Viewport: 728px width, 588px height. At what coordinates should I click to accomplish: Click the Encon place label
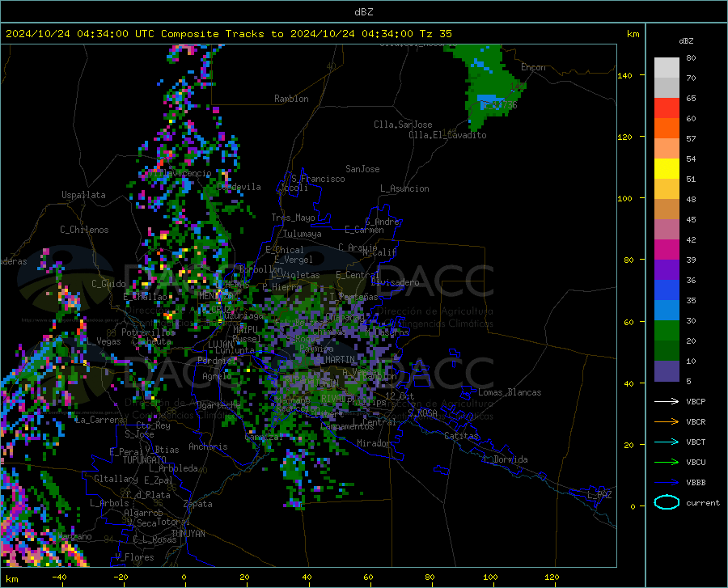[x=533, y=67]
